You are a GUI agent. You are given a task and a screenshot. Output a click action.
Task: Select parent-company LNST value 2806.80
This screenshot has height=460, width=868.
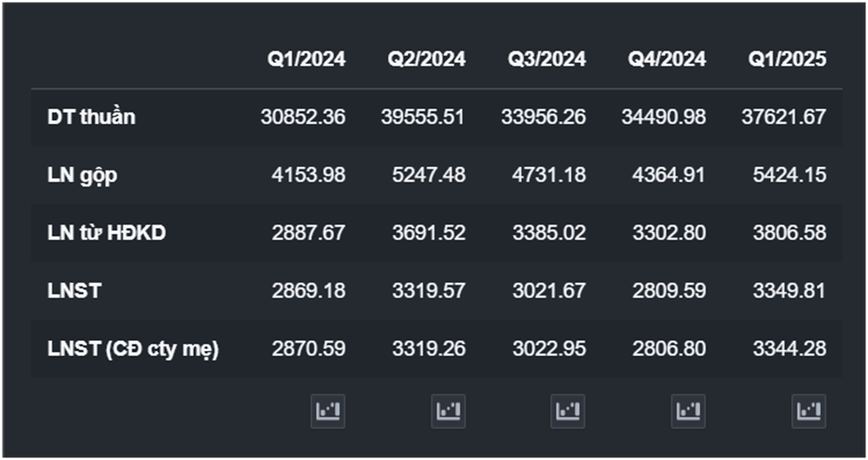(x=669, y=349)
